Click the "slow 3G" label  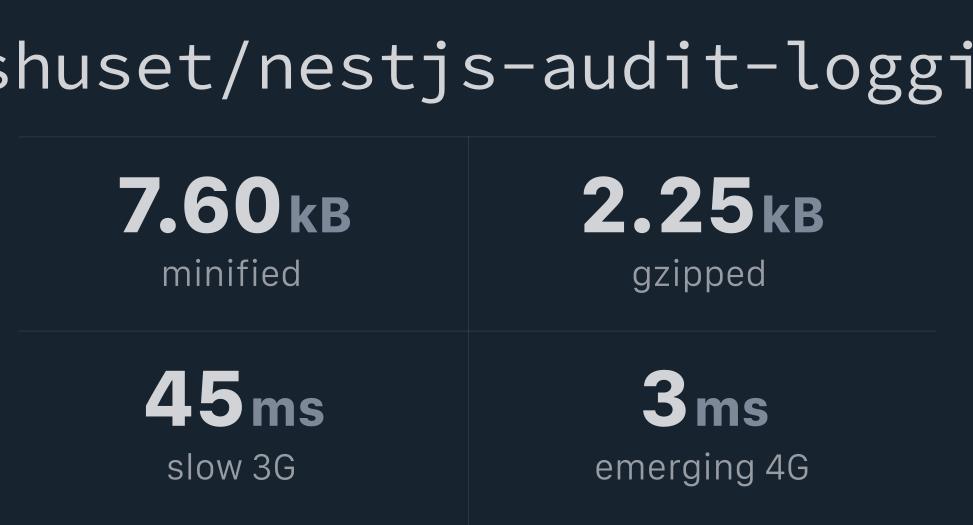pyautogui.click(x=231, y=467)
